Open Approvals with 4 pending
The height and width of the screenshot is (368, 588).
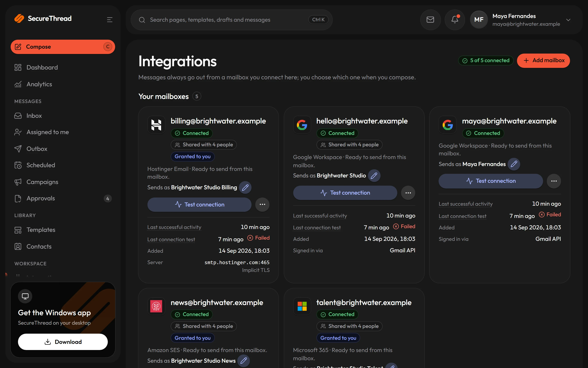pos(63,198)
